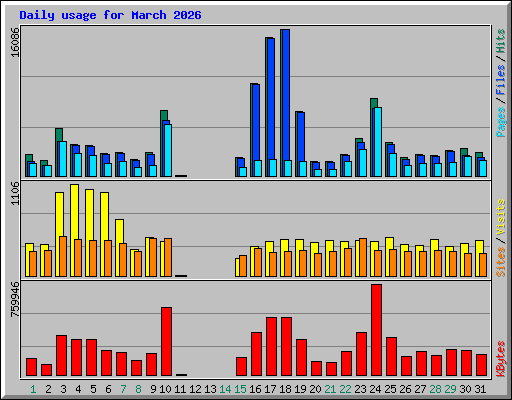Viewport: 512px width, 400px height.
Task: Click day 13 on the x-axis
Action: tap(210, 389)
